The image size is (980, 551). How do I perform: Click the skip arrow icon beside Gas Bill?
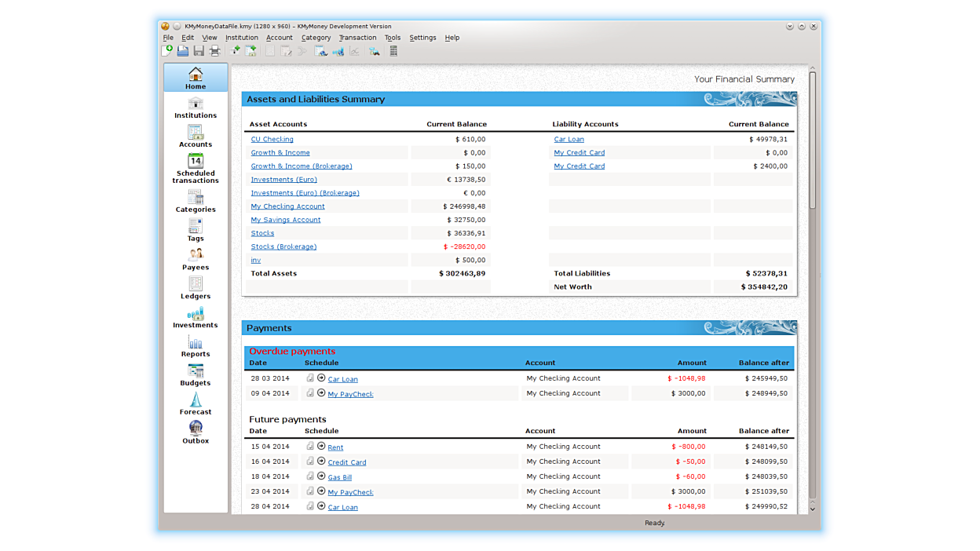pos(321,476)
